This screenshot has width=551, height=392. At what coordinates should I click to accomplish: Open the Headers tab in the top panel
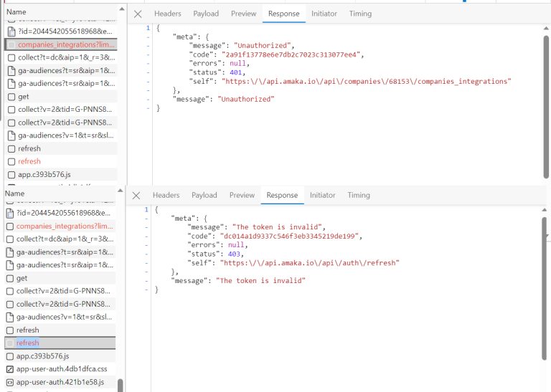coord(168,14)
